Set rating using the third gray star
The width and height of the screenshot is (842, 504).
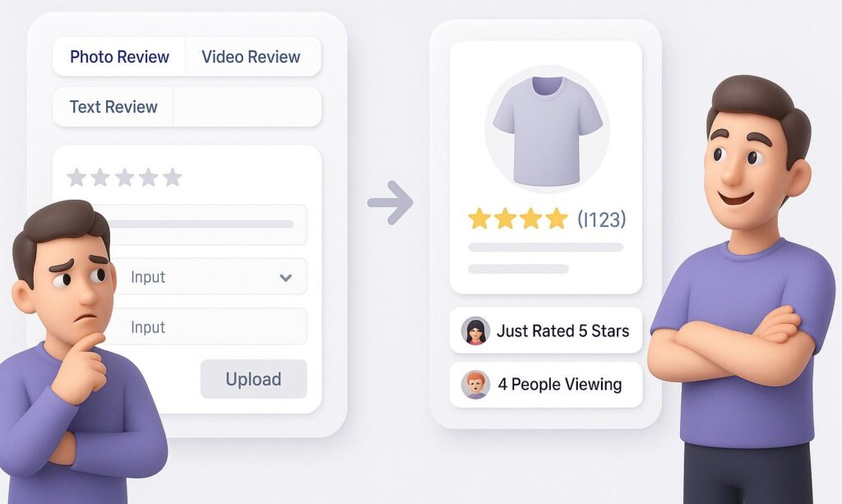[x=124, y=178]
